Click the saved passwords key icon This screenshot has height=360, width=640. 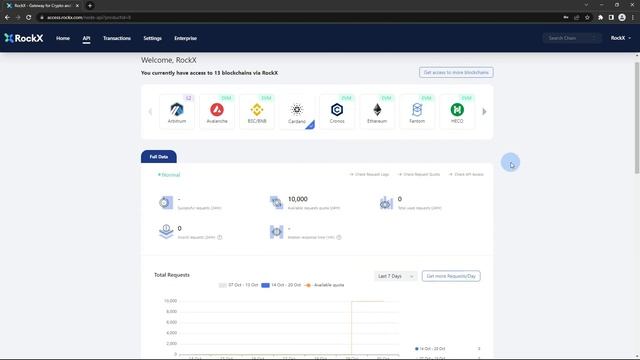click(566, 18)
